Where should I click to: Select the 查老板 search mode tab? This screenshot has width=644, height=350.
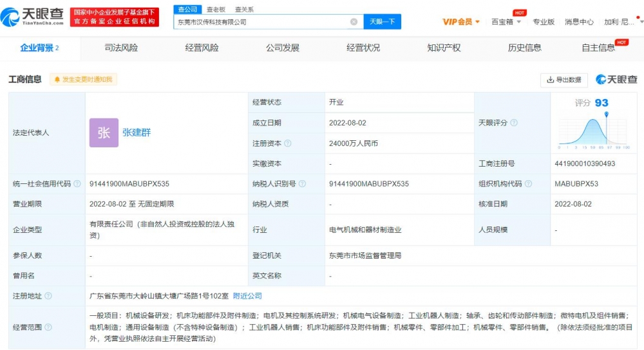[216, 9]
